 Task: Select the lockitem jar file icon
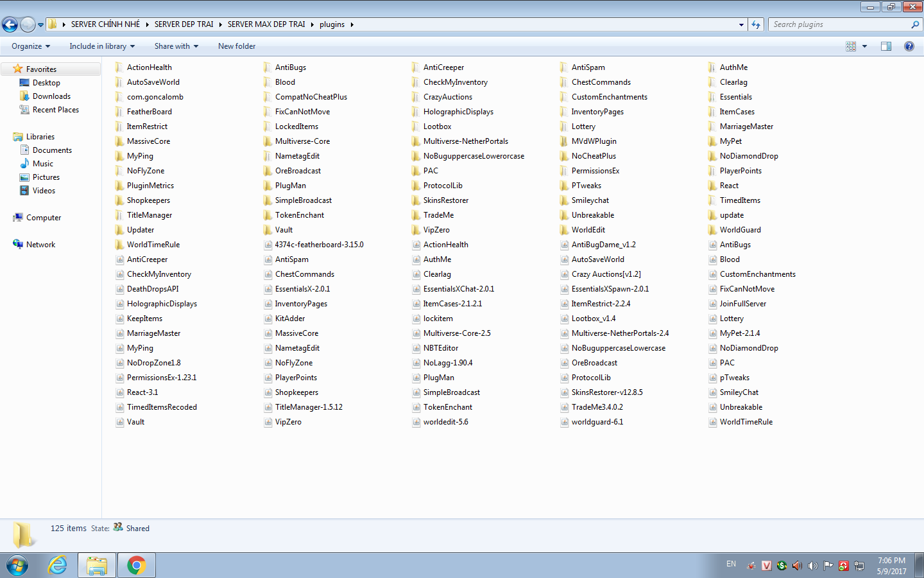[x=416, y=319]
